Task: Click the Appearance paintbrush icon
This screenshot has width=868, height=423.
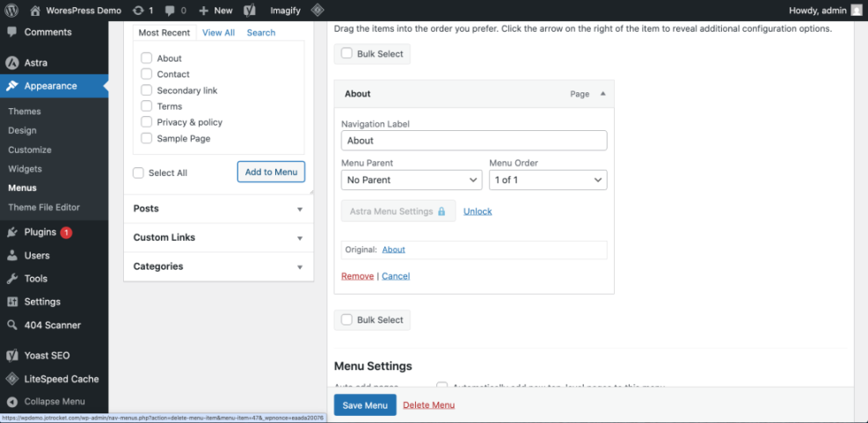Action: click(11, 86)
